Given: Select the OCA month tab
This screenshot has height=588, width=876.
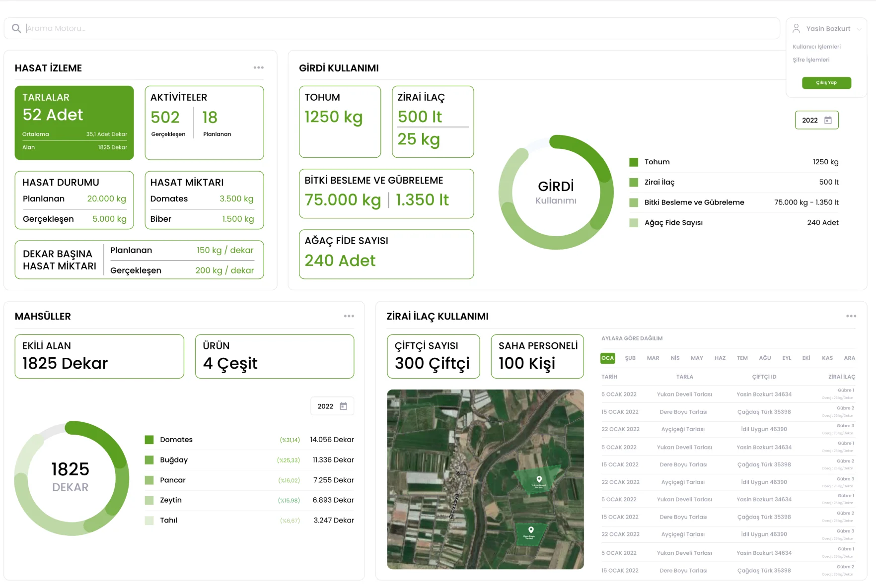Looking at the screenshot, I should pyautogui.click(x=608, y=358).
